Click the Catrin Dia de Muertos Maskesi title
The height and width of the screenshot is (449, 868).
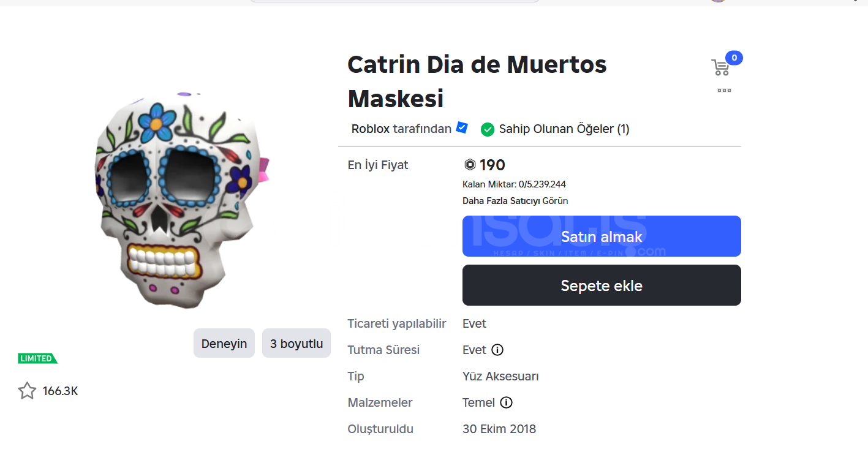tap(477, 81)
